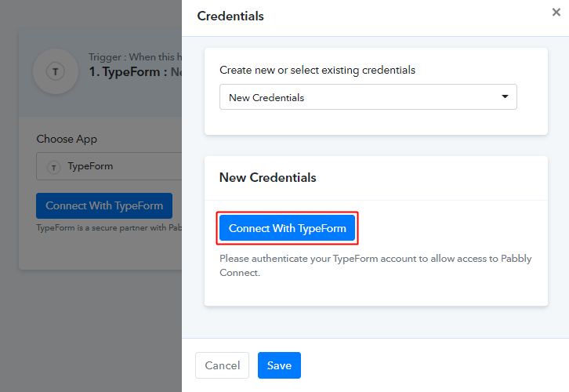
Task: Click the TypeForm trigger circle icon
Action: coord(56,71)
